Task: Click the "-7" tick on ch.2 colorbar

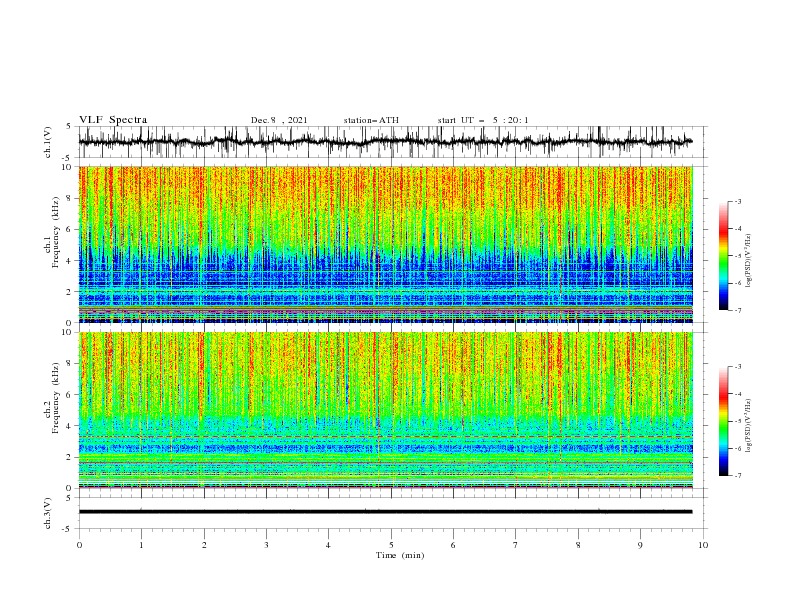Action: (737, 475)
